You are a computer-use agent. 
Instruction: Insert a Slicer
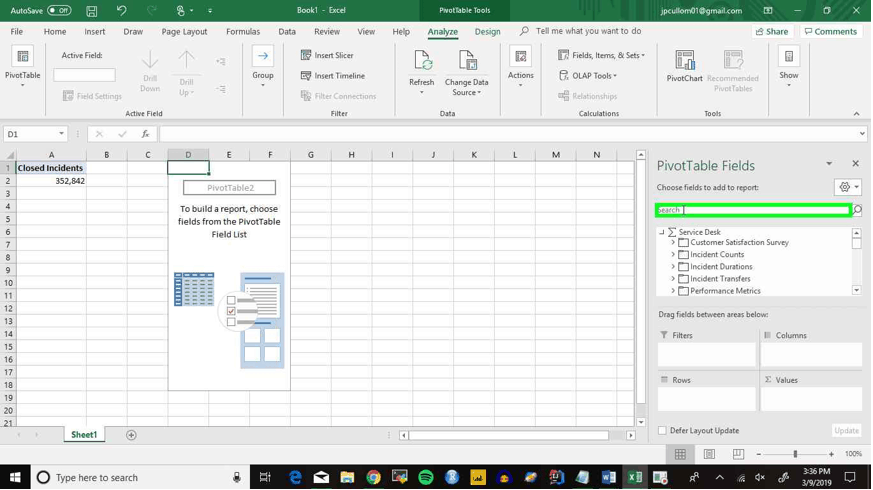(327, 55)
